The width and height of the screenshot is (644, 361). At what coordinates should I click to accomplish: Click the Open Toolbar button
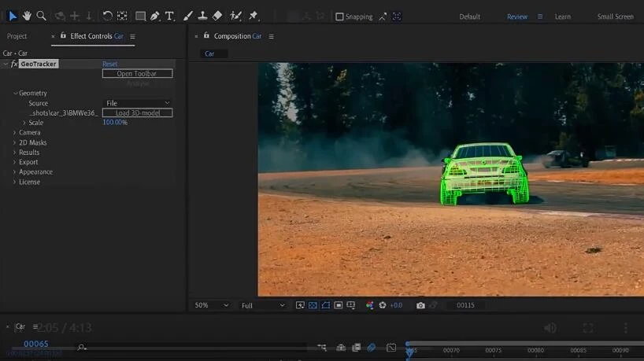pos(137,74)
